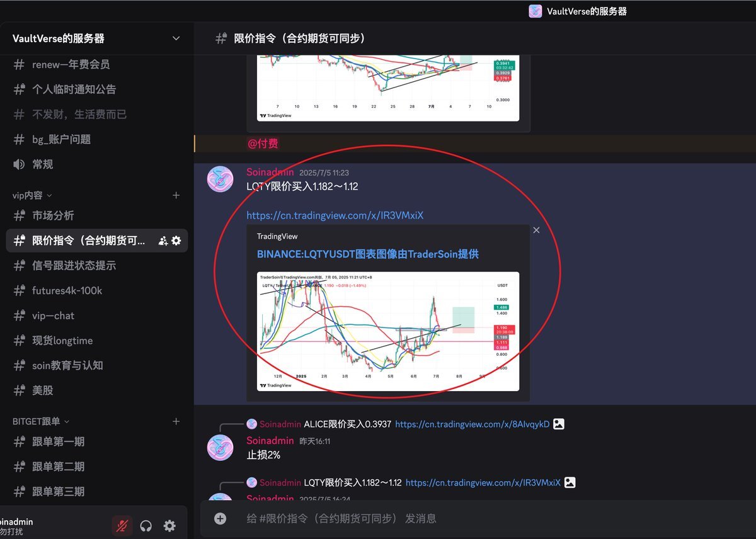Click the @付费 role mention

(263, 144)
